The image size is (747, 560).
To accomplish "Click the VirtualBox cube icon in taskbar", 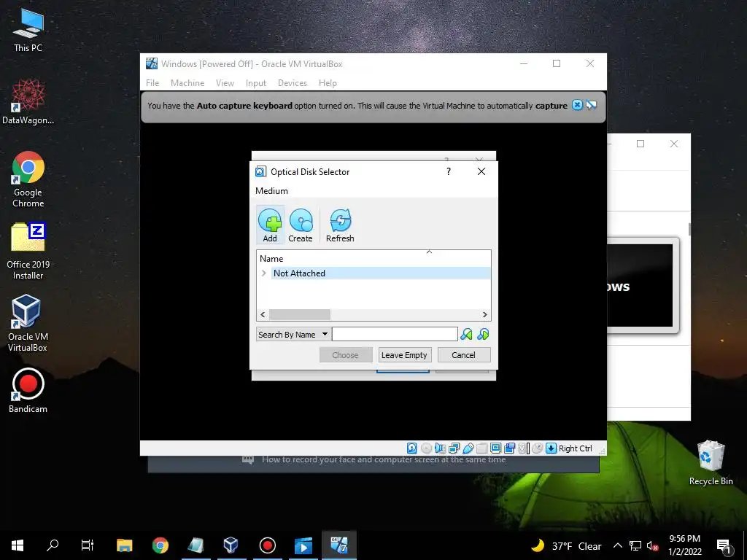I will (x=231, y=545).
